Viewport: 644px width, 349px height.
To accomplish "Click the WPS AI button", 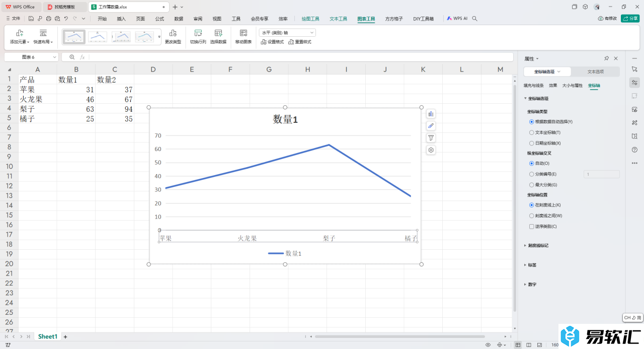I will coord(457,18).
